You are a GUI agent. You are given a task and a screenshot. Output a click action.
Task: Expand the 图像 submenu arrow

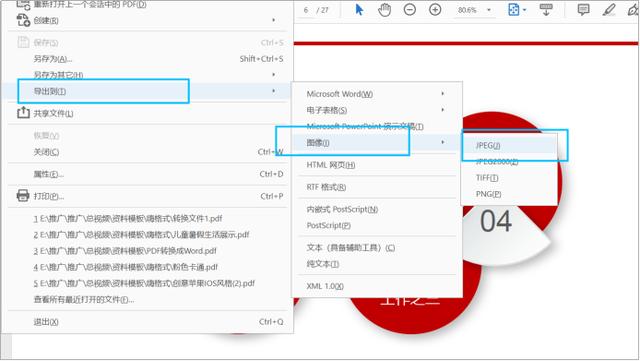442,142
